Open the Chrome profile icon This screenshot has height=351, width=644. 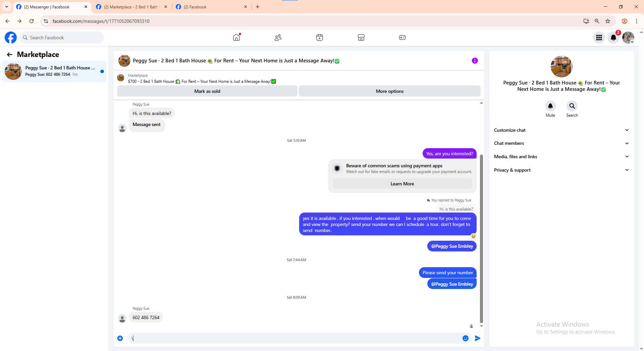(x=625, y=21)
